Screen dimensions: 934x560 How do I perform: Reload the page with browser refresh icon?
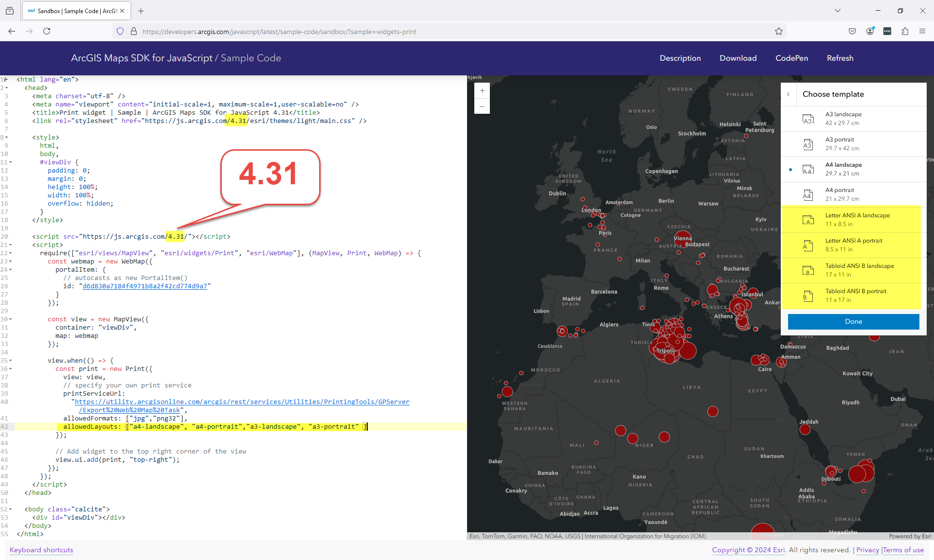coord(47,31)
